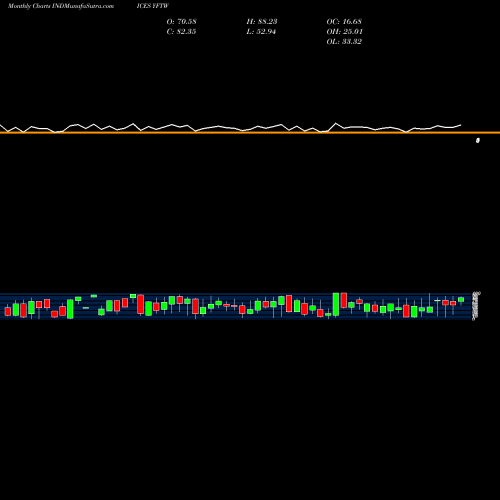500x500 pixels.
Task: Click the OL: 33.32 reading
Action: pos(344,41)
